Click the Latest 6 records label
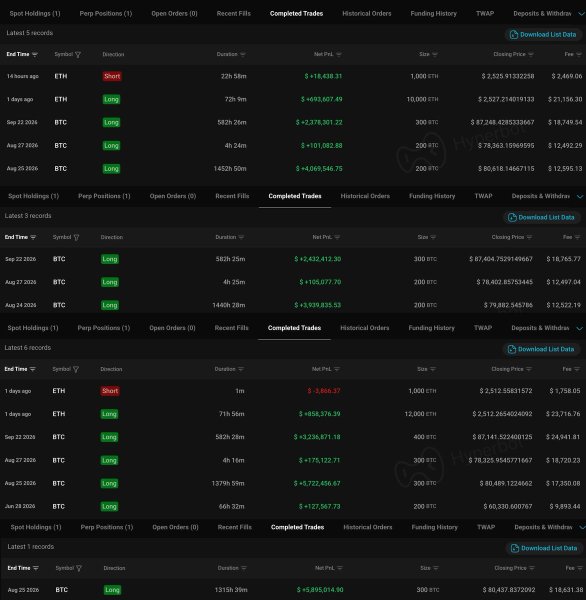The height and width of the screenshot is (600, 586). (28, 348)
